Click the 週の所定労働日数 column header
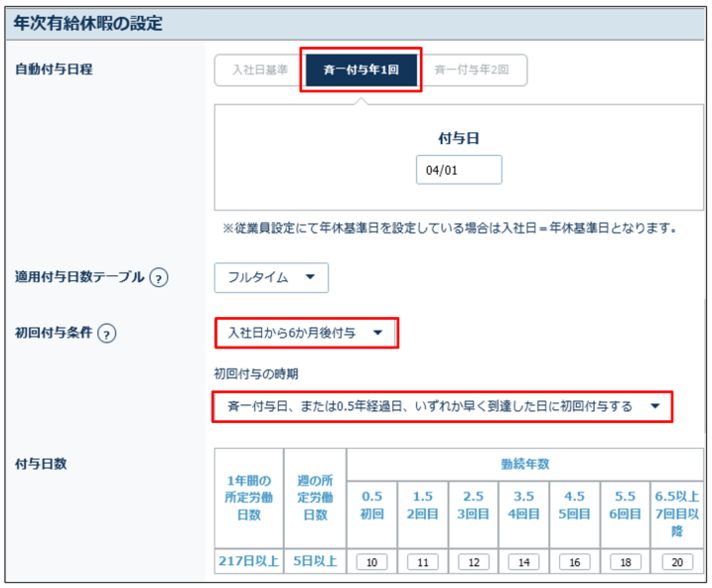Screen dimensions: 712x588 tap(315, 498)
